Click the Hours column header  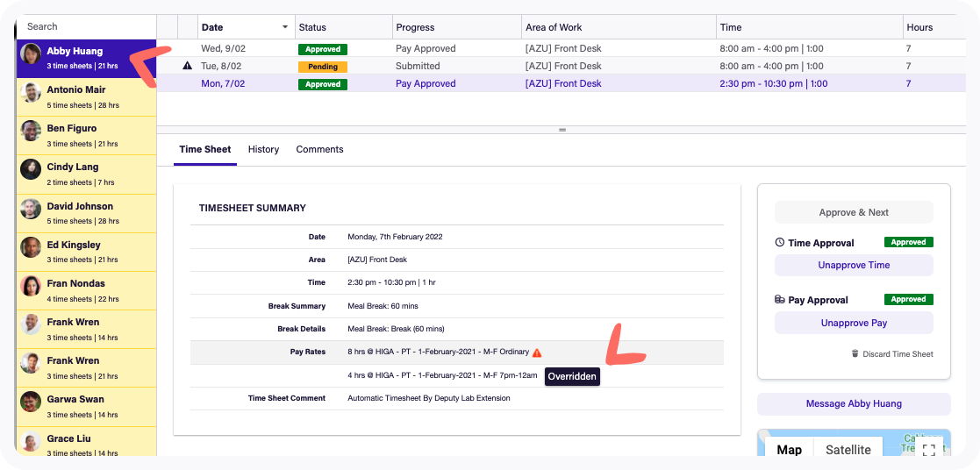coord(934,27)
